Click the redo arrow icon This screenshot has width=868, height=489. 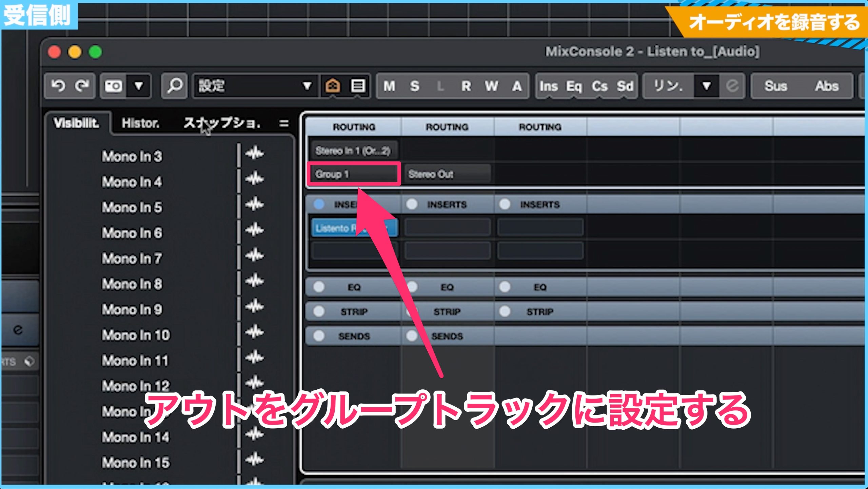82,86
